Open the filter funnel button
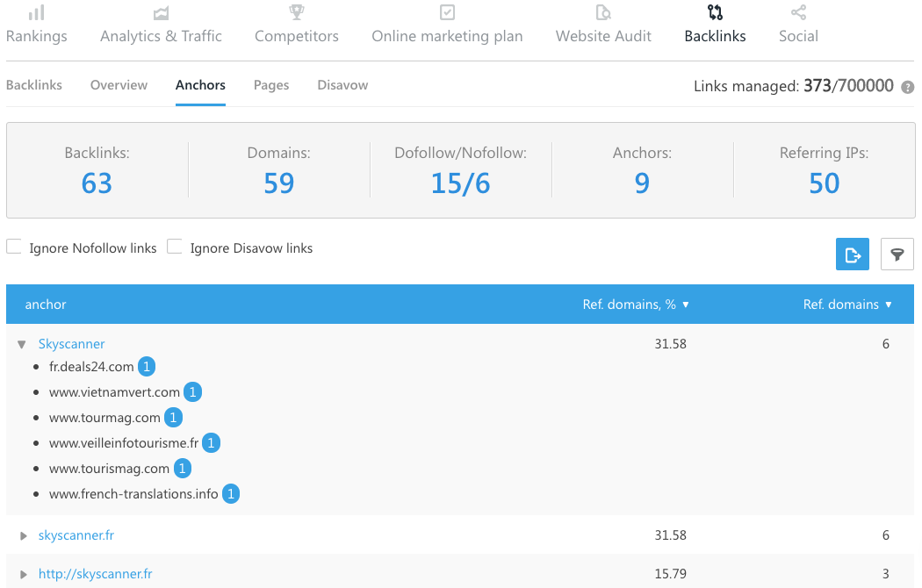 pyautogui.click(x=897, y=255)
